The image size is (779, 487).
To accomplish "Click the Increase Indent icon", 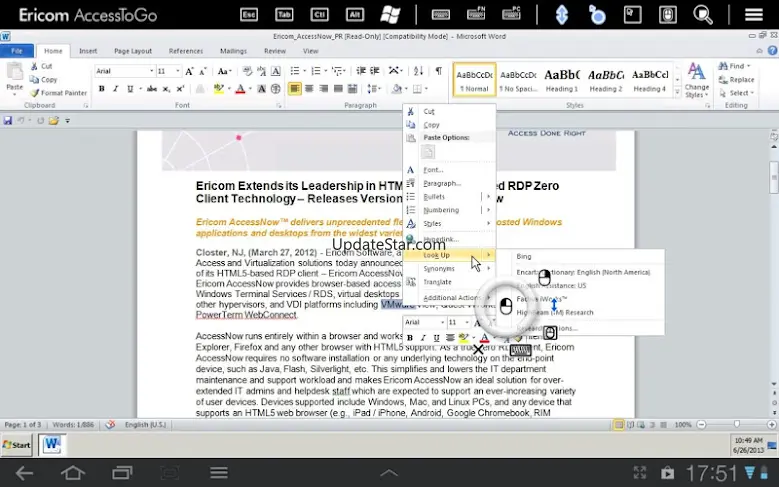I will [375, 71].
